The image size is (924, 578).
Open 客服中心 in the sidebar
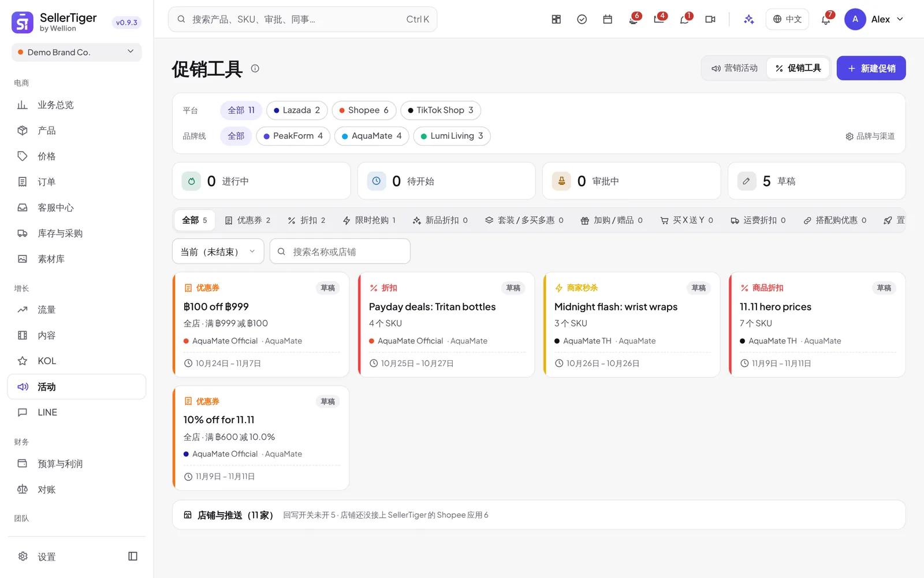pyautogui.click(x=76, y=208)
